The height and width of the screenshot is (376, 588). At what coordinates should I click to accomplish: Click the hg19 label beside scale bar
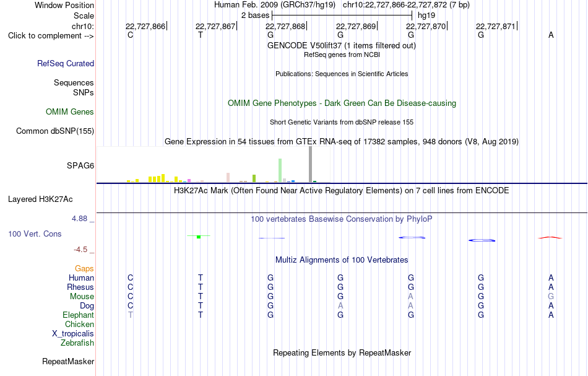426,15
